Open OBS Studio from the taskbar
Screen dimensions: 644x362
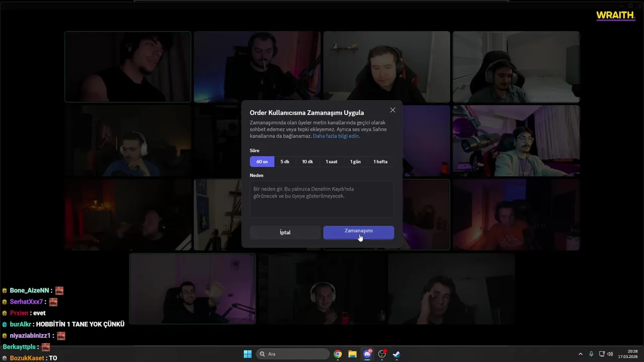point(382,354)
